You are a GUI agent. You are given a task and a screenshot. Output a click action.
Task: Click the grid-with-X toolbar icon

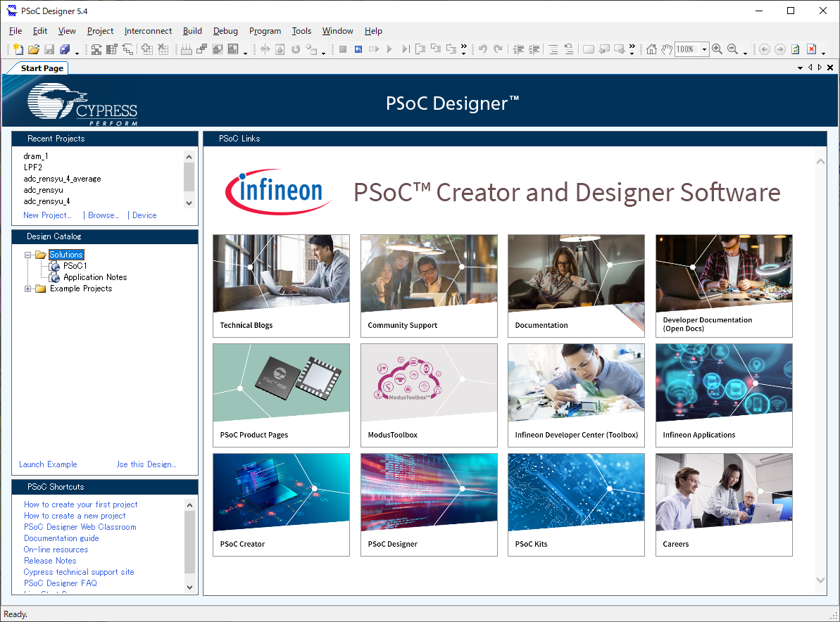(x=163, y=49)
